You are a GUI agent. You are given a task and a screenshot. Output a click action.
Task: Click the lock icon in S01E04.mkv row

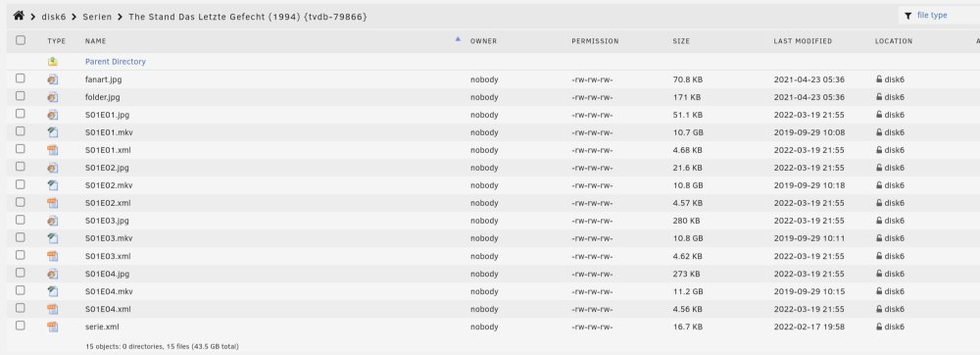point(879,291)
